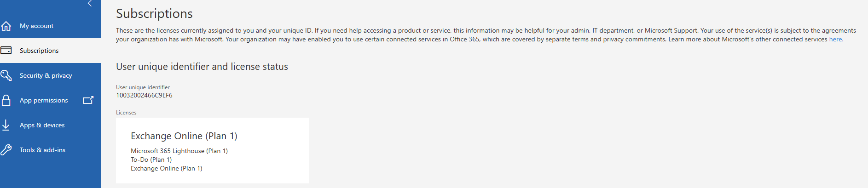
Task: Click the key icon for Security & privacy
Action: [6, 75]
